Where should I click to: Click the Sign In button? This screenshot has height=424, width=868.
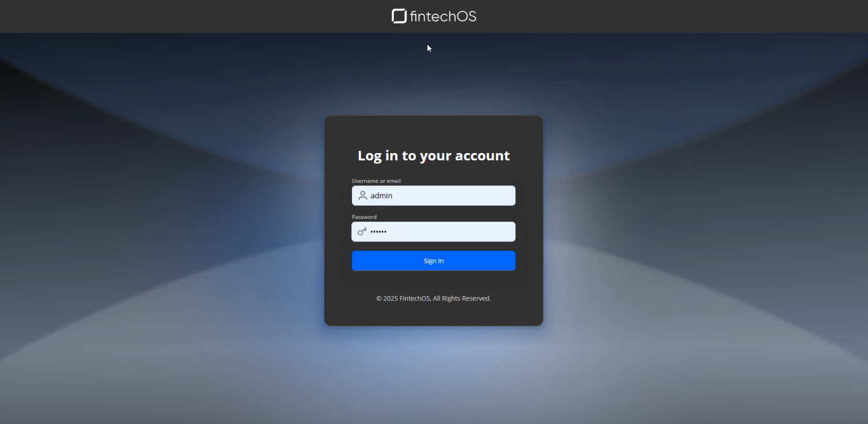point(434,261)
